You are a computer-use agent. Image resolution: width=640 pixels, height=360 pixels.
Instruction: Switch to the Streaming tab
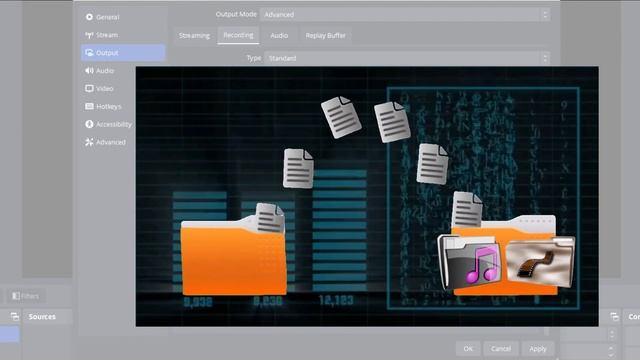point(194,36)
